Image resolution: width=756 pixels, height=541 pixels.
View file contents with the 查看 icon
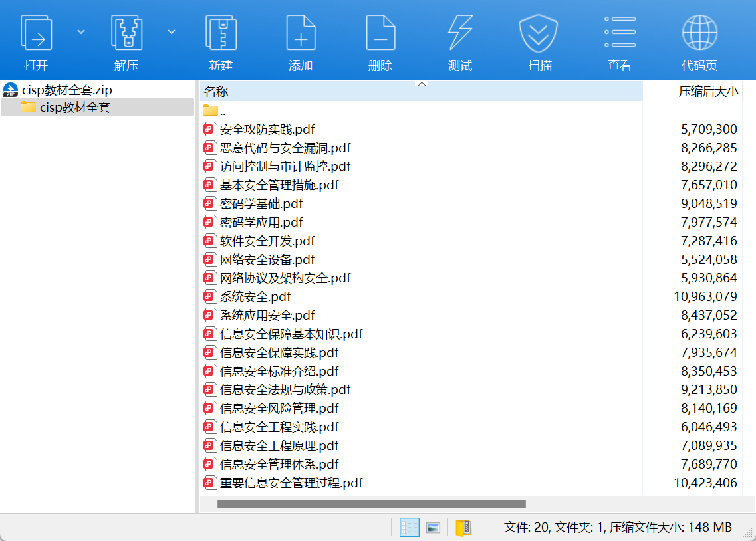pos(619,40)
